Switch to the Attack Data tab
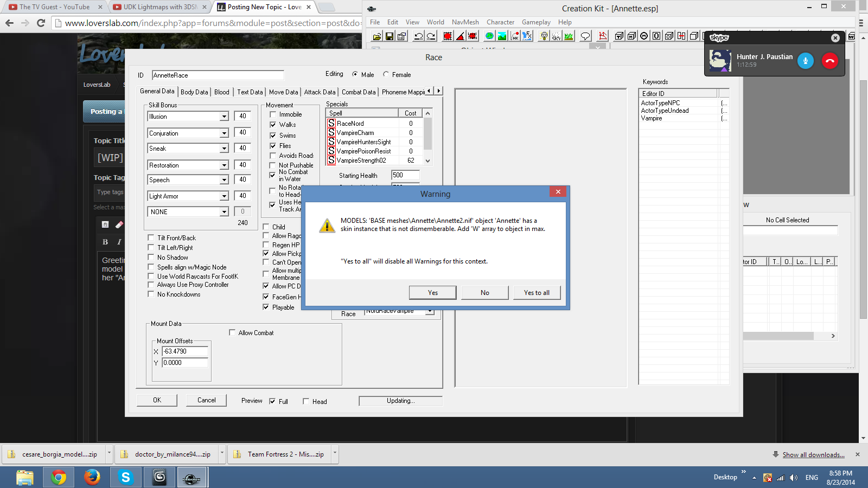The width and height of the screenshot is (868, 488). tap(320, 92)
